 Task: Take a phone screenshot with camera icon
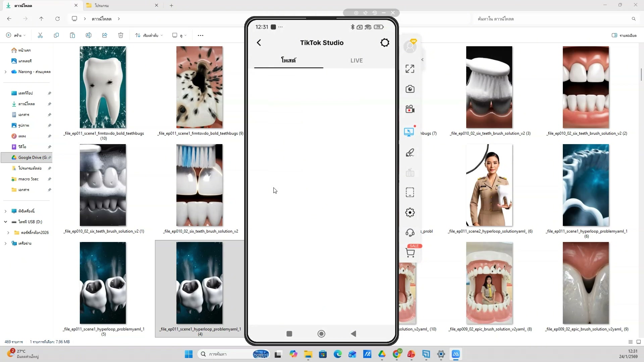pyautogui.click(x=410, y=89)
